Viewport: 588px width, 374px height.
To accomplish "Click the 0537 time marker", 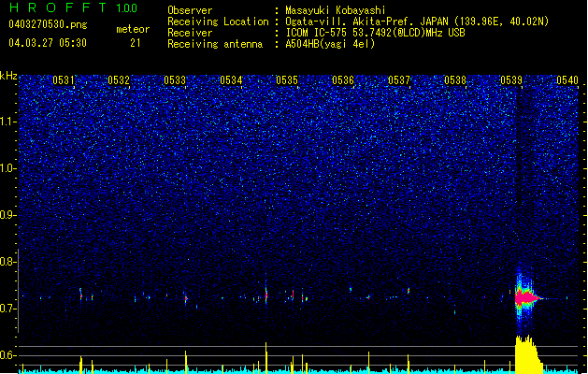I will click(399, 79).
